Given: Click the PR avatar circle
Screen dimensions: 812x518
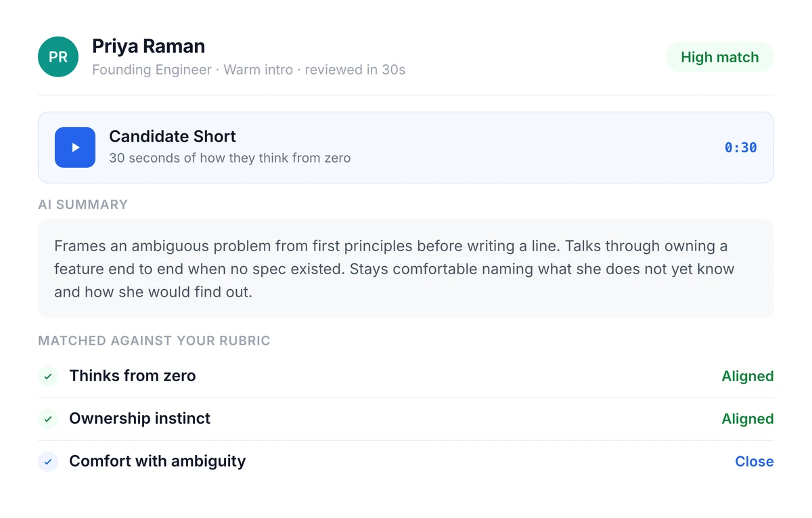Looking at the screenshot, I should [58, 57].
